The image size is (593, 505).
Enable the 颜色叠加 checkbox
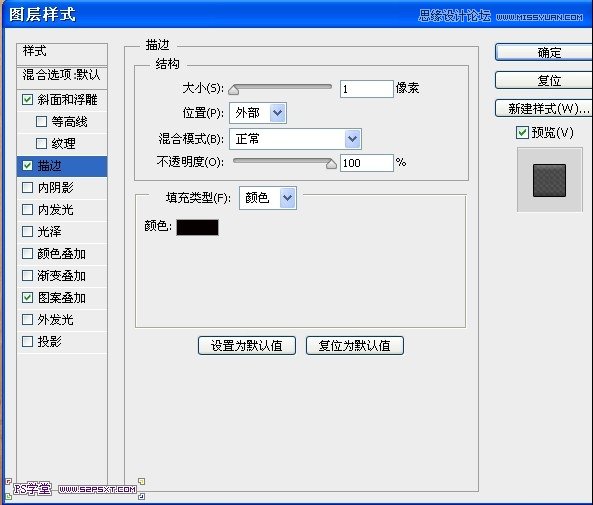[x=27, y=253]
